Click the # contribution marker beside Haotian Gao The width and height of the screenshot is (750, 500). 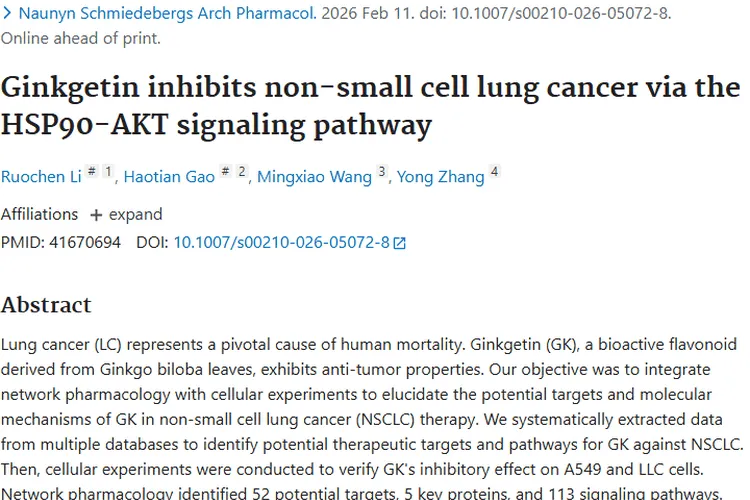pyautogui.click(x=225, y=172)
